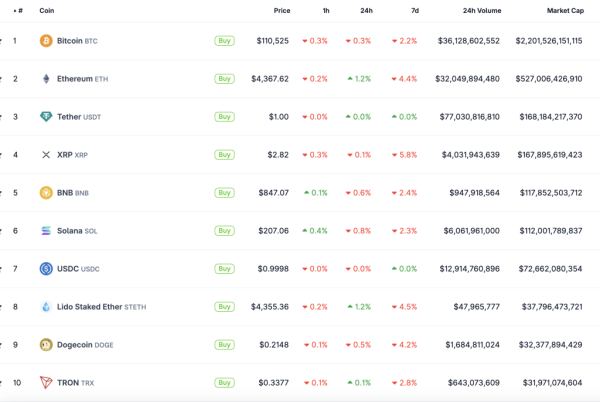Click the TRON triangle logo

point(46,382)
